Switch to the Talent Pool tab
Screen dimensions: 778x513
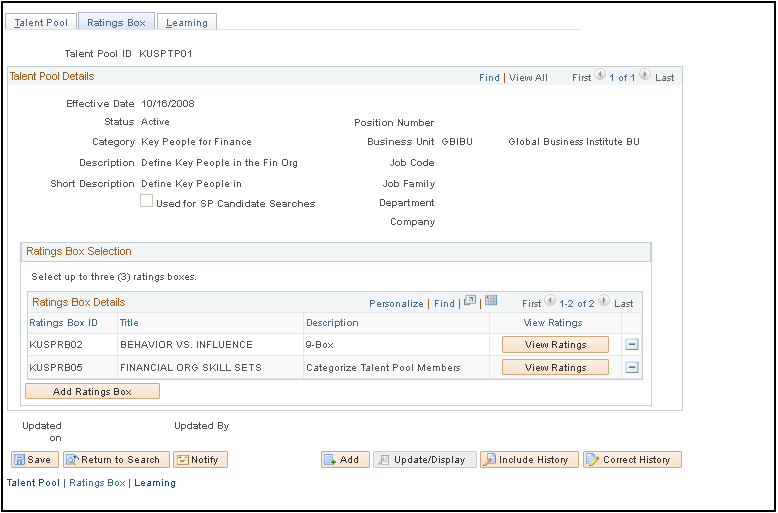tap(41, 22)
